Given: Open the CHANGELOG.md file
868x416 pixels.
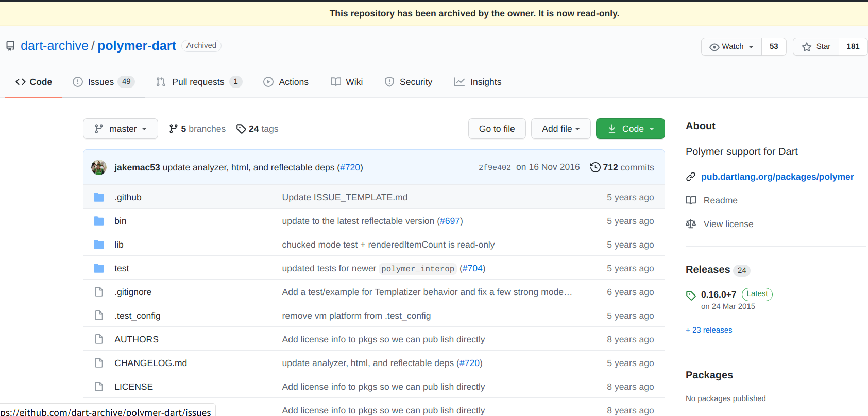Looking at the screenshot, I should 150,363.
